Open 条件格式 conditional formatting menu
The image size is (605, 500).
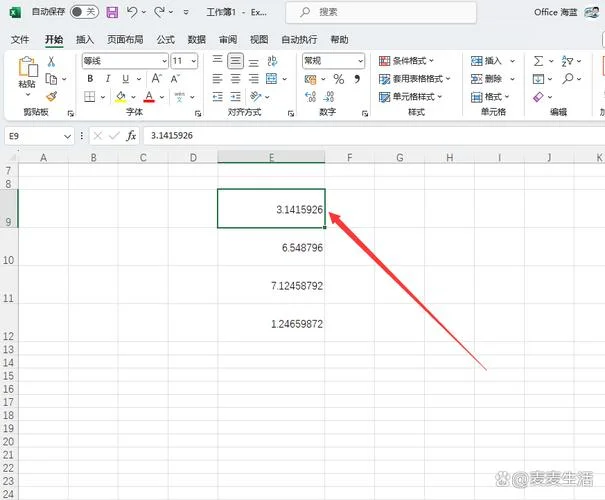[x=406, y=61]
